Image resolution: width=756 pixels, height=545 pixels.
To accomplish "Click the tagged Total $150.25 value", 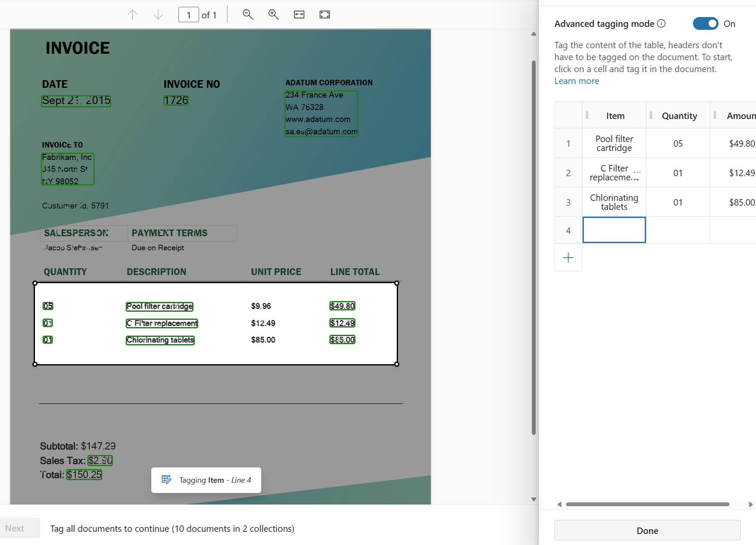I will pyautogui.click(x=84, y=475).
